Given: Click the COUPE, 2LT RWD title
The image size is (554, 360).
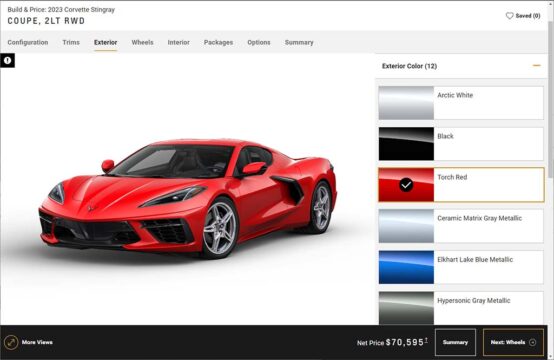Looking at the screenshot, I should click(x=46, y=21).
